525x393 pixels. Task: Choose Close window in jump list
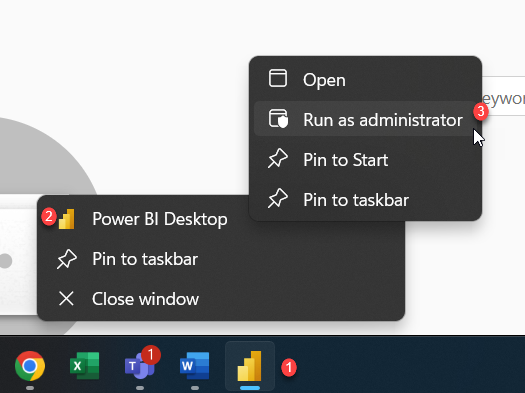point(221,299)
